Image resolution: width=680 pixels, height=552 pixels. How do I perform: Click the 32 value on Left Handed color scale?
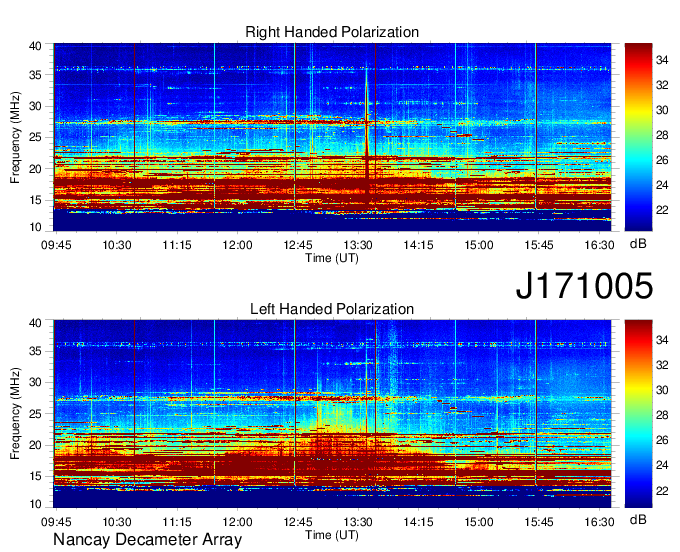coord(662,365)
